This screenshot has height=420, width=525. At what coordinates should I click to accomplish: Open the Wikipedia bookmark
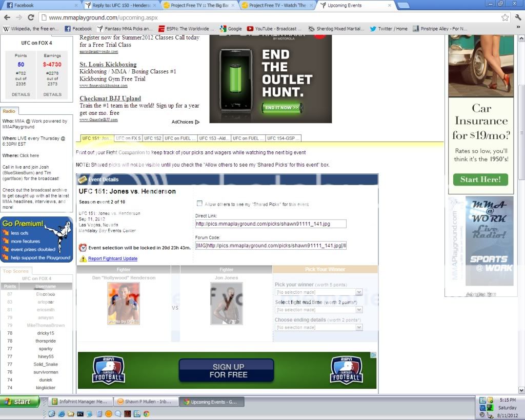(31, 29)
